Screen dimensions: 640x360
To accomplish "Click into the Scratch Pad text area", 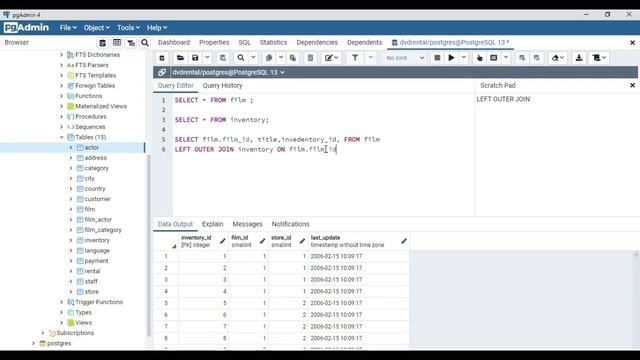I will [557, 155].
